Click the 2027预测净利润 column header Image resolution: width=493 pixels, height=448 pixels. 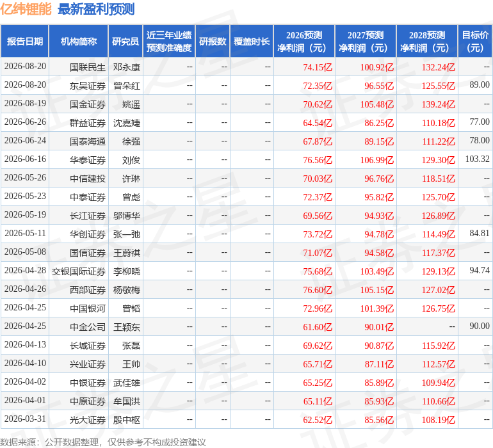pyautogui.click(x=366, y=41)
